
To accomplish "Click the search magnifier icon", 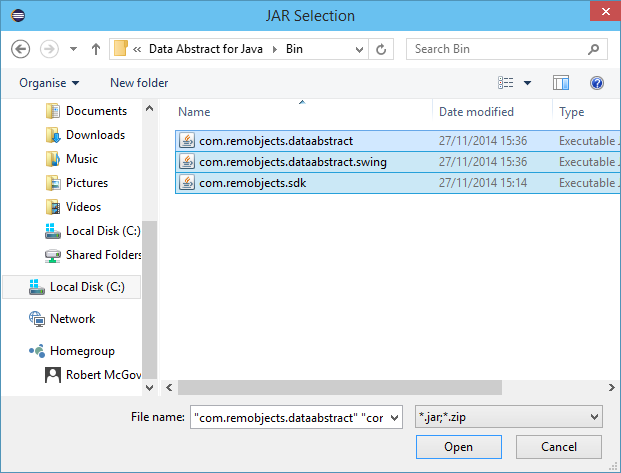I will (593, 49).
